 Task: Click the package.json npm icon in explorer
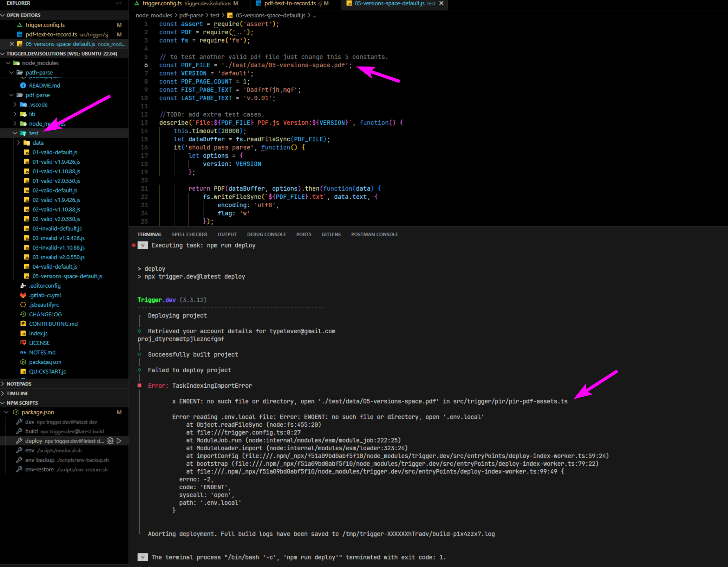point(23,362)
